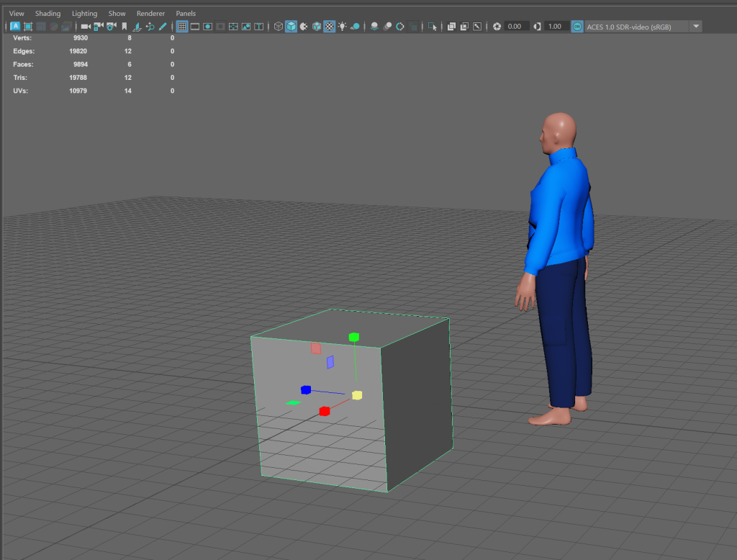Open the Renderer menu

(x=150, y=14)
